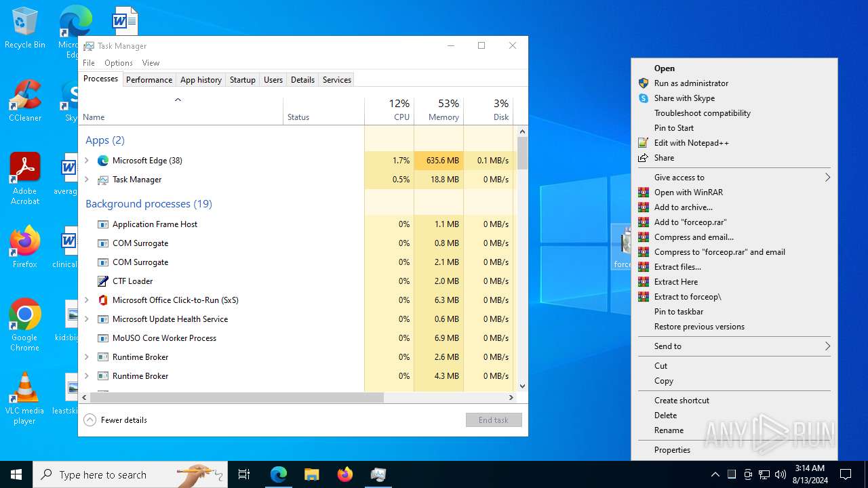Click the Application Frame Host icon
The height and width of the screenshot is (488, 868).
(x=103, y=224)
